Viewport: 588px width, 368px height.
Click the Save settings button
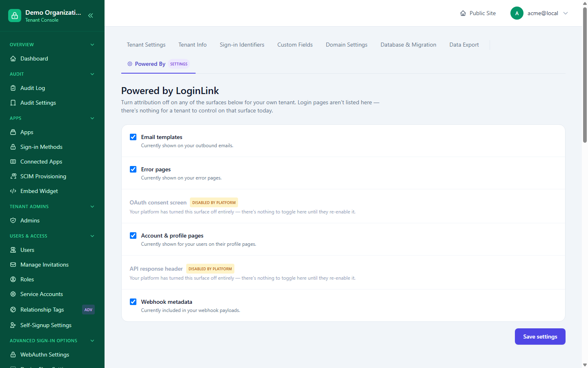(540, 337)
